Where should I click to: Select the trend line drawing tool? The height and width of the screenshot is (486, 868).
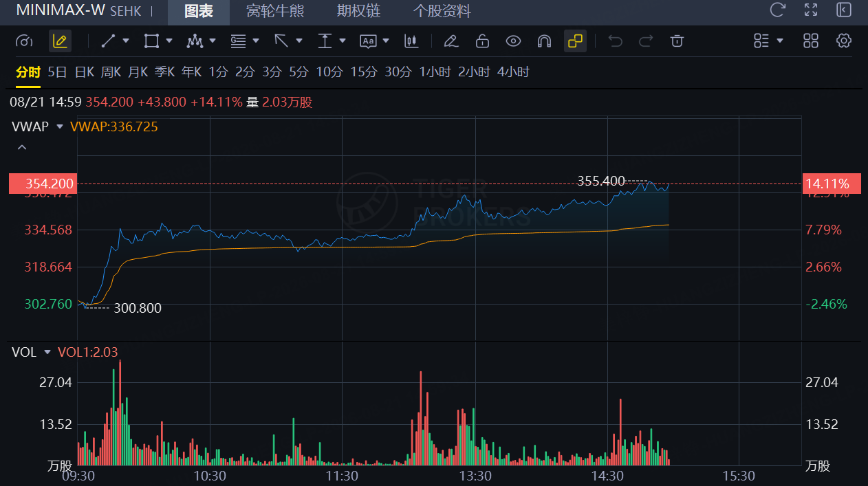click(x=108, y=41)
